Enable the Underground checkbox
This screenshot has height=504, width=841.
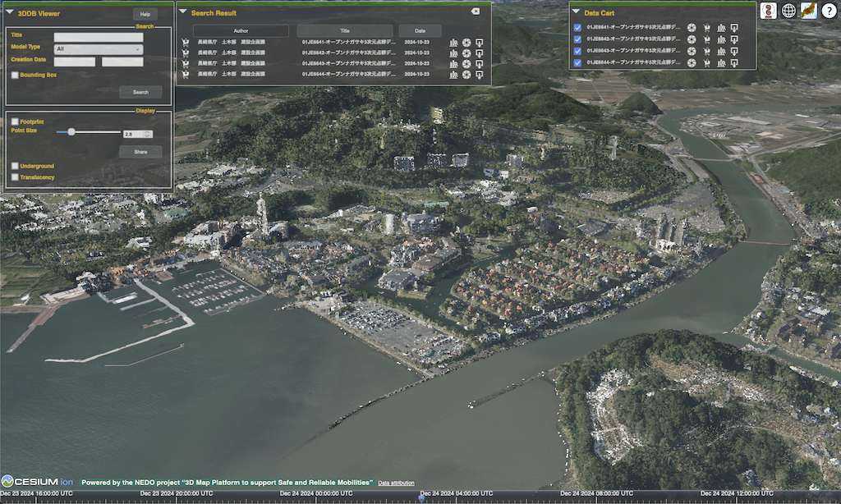pos(15,166)
